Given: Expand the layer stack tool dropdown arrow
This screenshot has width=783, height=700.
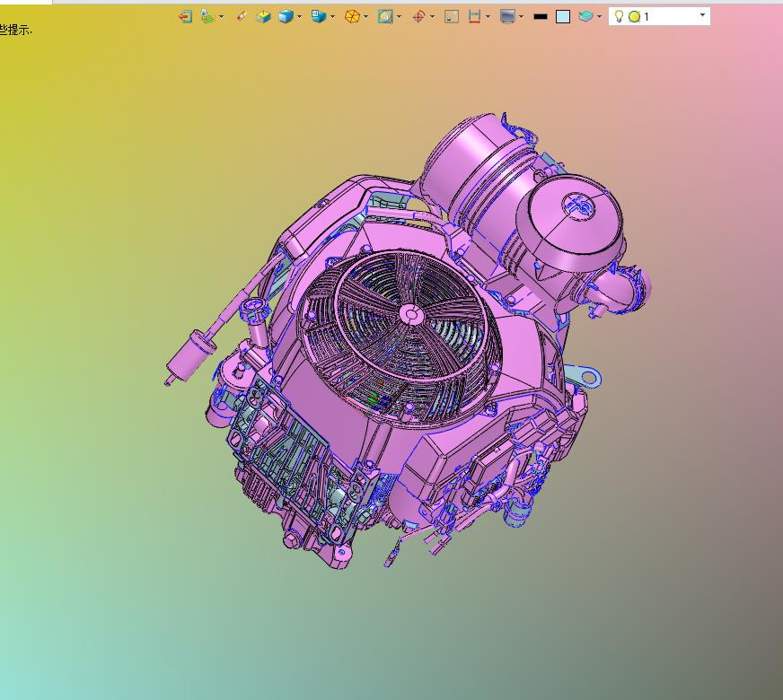Looking at the screenshot, I should 221,17.
